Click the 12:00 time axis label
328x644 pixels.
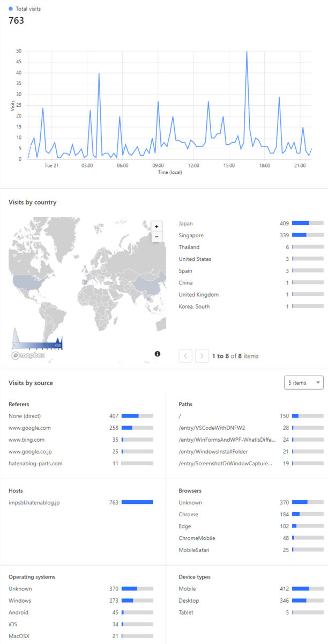click(193, 165)
